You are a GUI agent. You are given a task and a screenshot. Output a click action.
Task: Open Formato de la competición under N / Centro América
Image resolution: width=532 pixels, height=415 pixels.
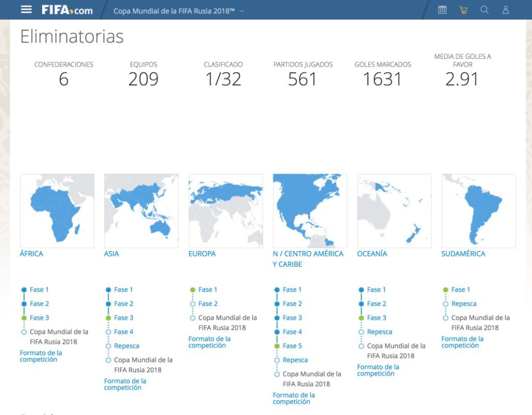[294, 398]
